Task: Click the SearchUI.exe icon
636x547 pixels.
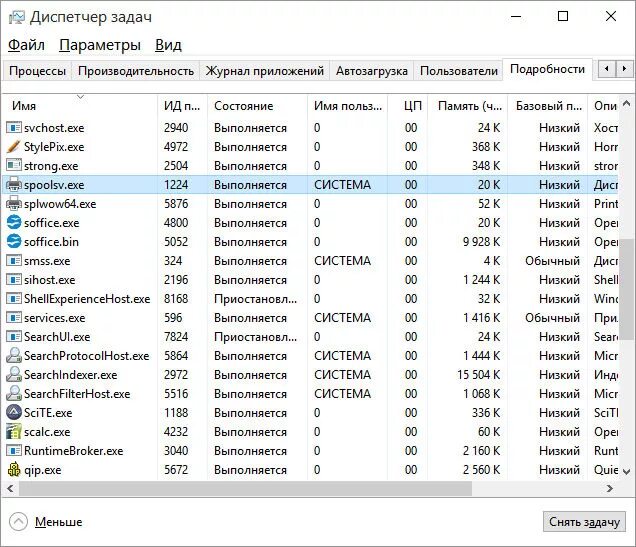Action: pyautogui.click(x=13, y=337)
